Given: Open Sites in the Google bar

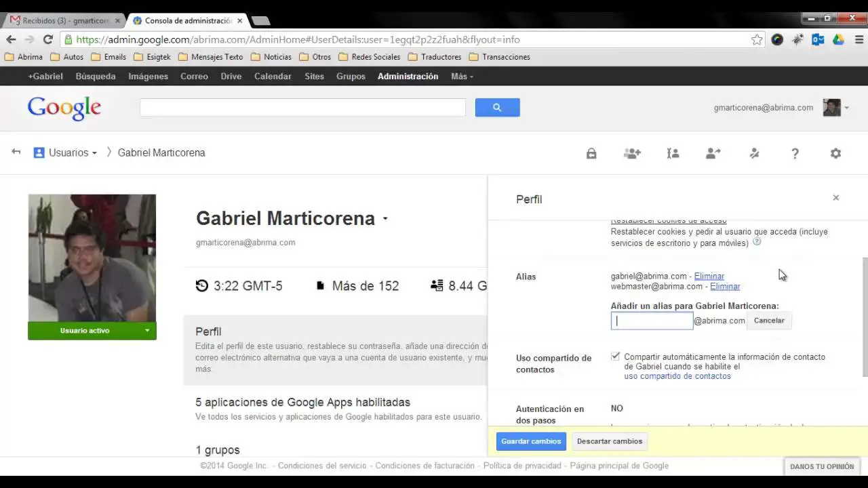Looking at the screenshot, I should [x=314, y=77].
